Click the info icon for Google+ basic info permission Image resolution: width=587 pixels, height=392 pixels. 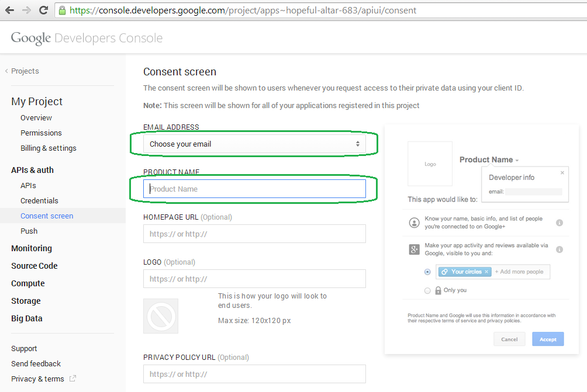pyautogui.click(x=560, y=223)
